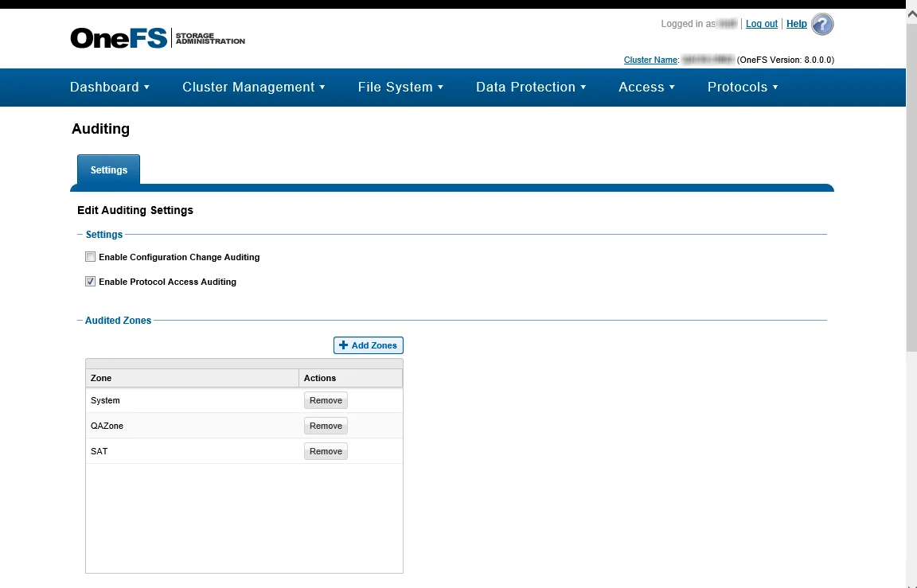The height and width of the screenshot is (588, 917).
Task: Click the Actions column header
Action: coord(351,378)
